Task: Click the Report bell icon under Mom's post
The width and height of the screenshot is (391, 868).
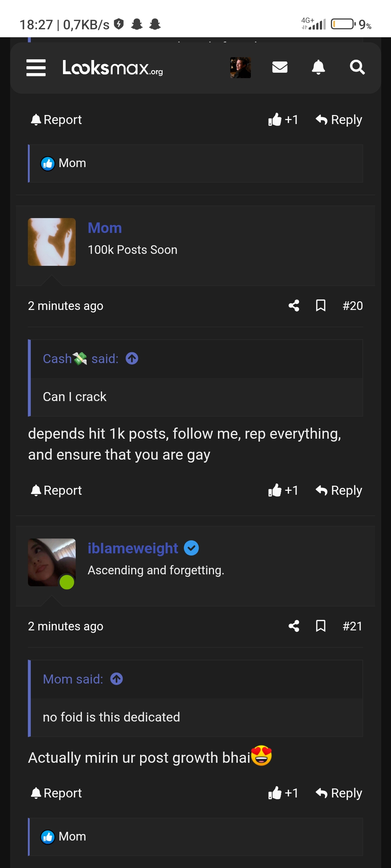Action: (x=36, y=490)
